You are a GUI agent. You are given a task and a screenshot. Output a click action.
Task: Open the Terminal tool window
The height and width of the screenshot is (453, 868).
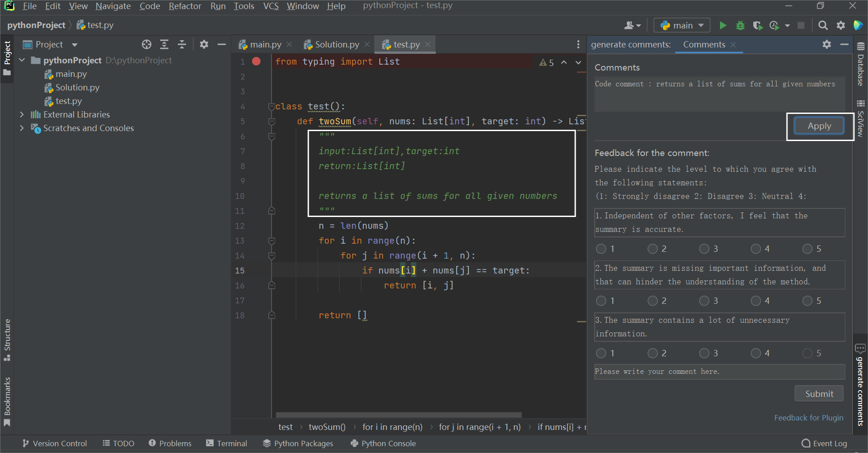click(x=227, y=444)
